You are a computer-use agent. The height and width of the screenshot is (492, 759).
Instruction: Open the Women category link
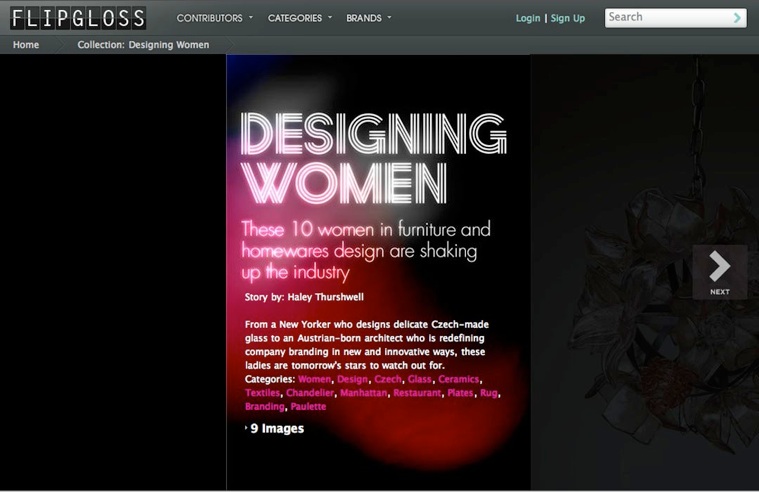coord(315,379)
